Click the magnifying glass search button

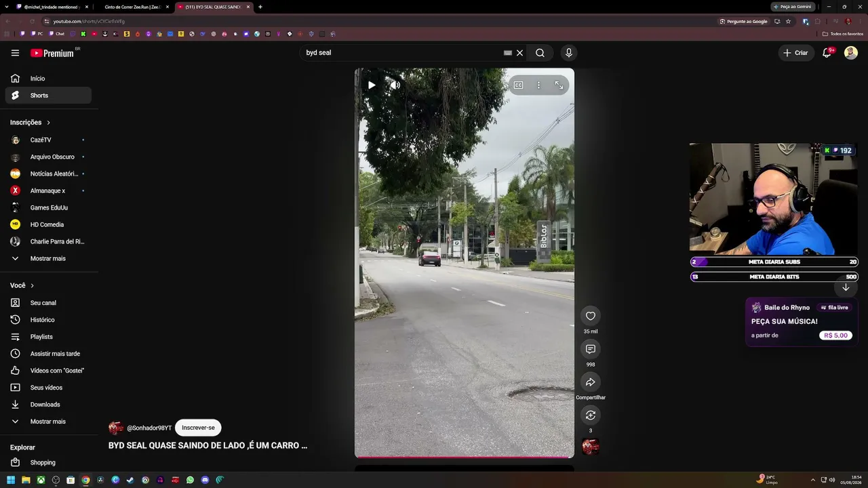point(540,53)
